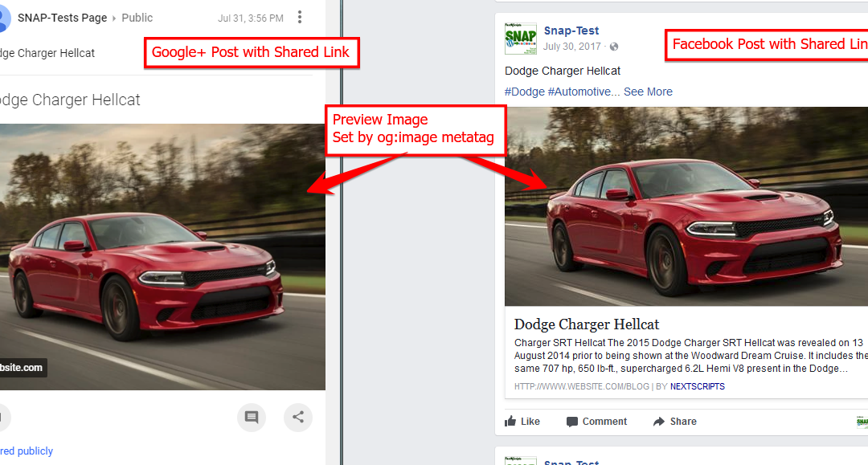Click the small SNAP icon beside Share row
The image size is (868, 465).
coord(862,422)
